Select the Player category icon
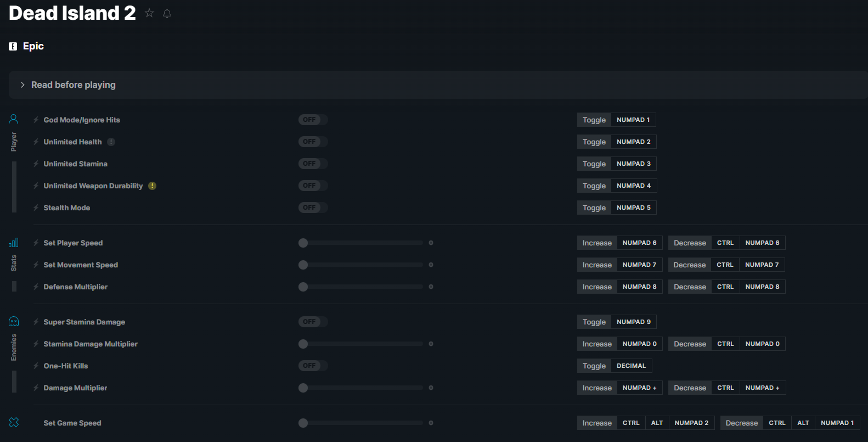This screenshot has height=442, width=868. click(x=14, y=119)
